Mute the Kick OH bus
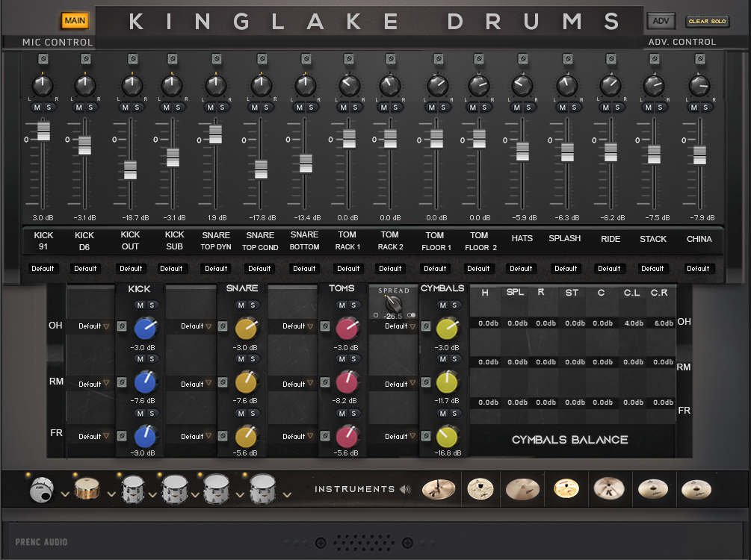The image size is (751, 560). 140,305
